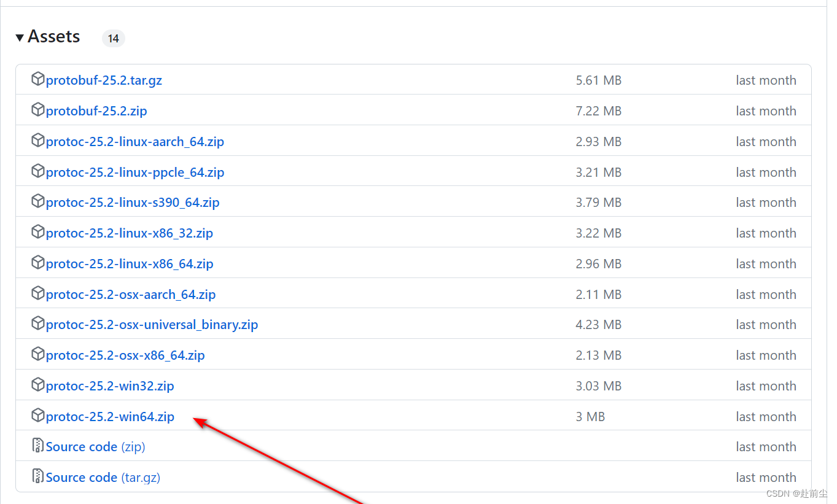The image size is (837, 504).
Task: Collapse the Assets section triangle
Action: click(20, 38)
